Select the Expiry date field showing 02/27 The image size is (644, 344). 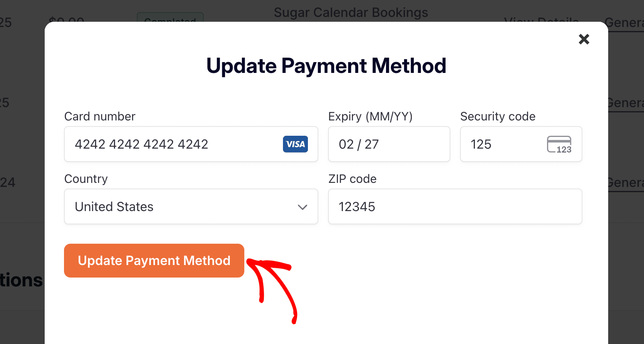tap(388, 144)
